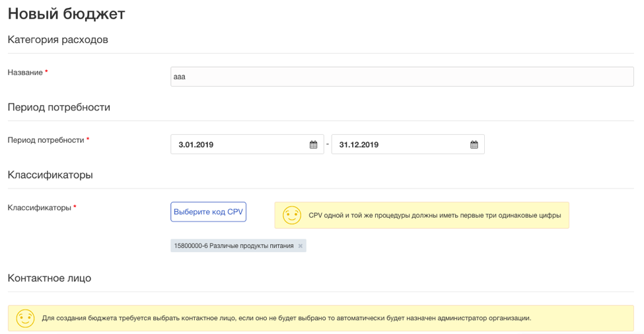Click the 31.12.2019 end date field

(x=408, y=144)
